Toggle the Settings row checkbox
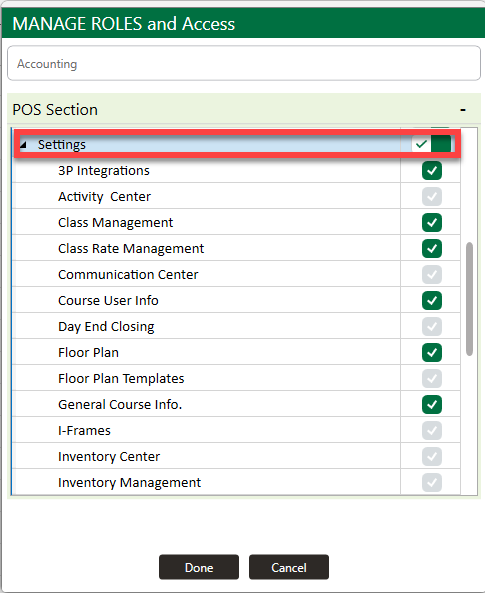The width and height of the screenshot is (485, 593). coord(421,144)
